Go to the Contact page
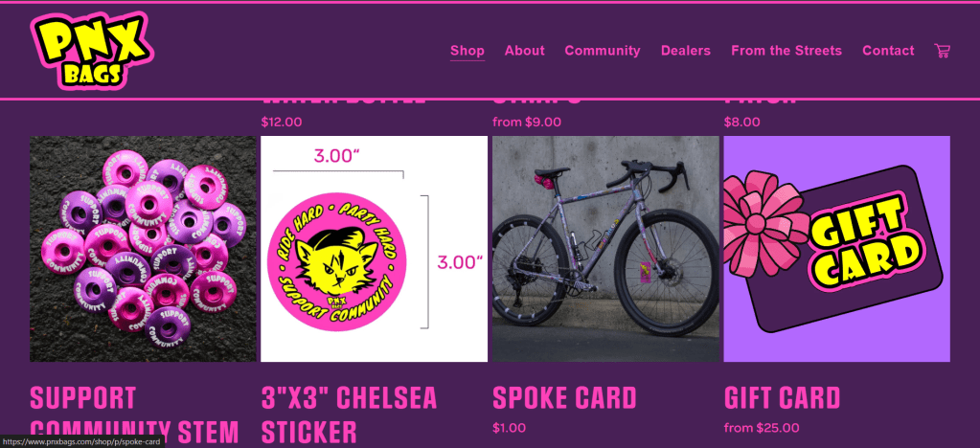The height and width of the screenshot is (448, 980). tap(888, 51)
